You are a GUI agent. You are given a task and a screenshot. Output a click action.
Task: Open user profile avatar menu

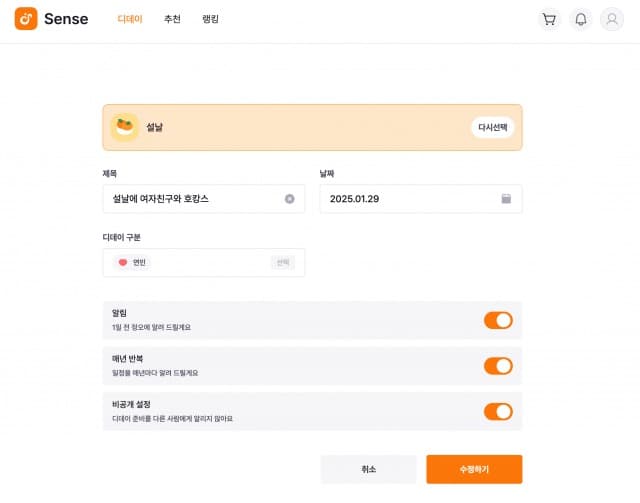click(611, 19)
